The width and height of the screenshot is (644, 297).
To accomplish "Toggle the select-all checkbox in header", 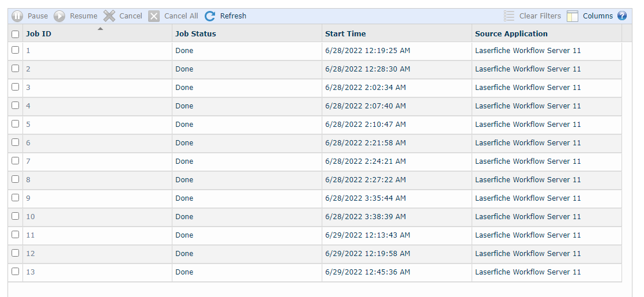I will click(x=16, y=34).
